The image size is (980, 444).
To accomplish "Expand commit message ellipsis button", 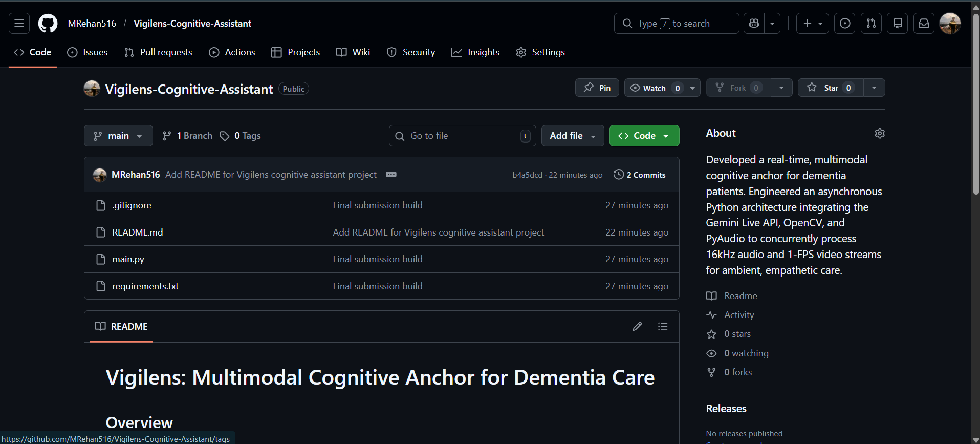I will [x=391, y=175].
